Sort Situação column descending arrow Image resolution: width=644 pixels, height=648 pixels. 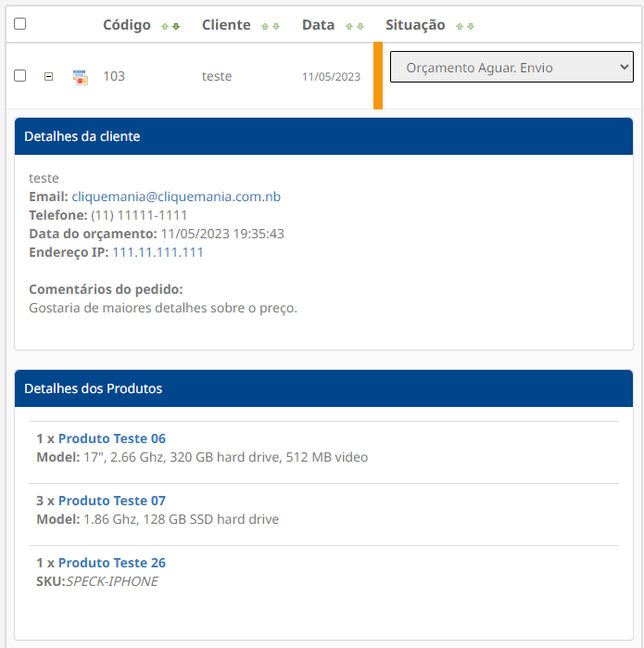click(x=471, y=27)
